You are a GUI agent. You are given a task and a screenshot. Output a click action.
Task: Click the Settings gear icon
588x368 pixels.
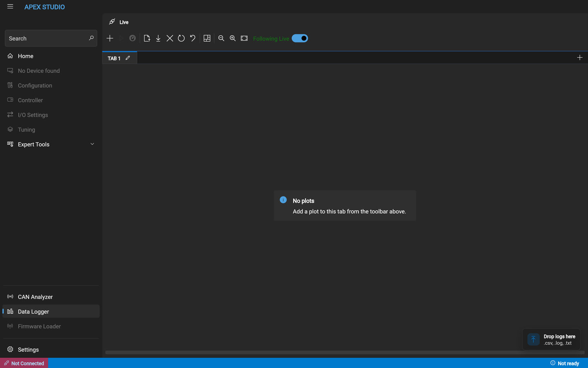(x=10, y=349)
